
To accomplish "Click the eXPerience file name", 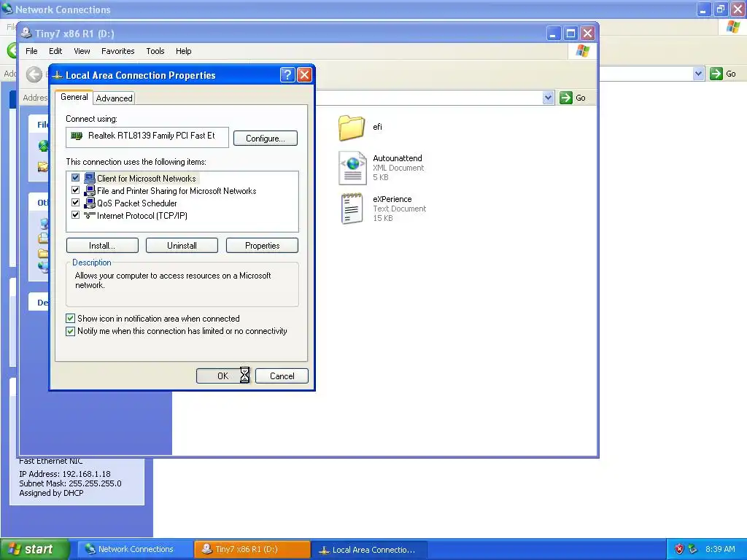I will tap(392, 199).
